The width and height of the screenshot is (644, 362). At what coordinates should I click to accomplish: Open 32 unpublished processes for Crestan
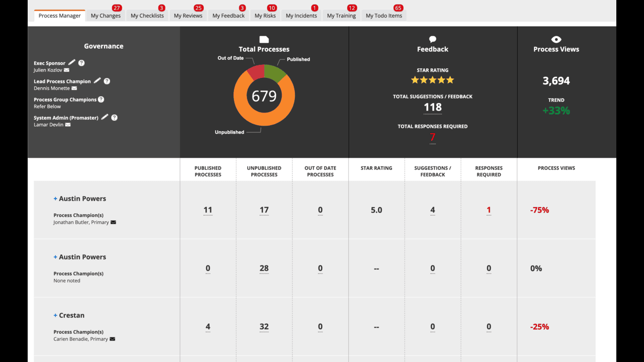click(264, 327)
